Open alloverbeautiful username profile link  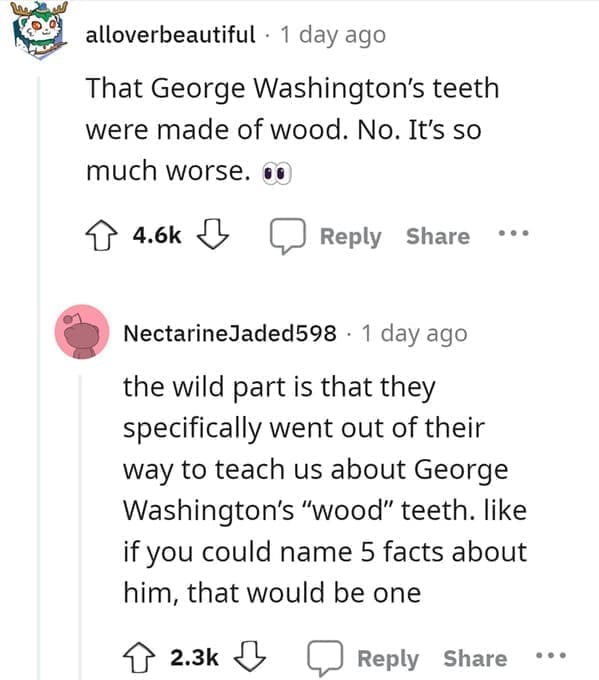click(x=170, y=35)
